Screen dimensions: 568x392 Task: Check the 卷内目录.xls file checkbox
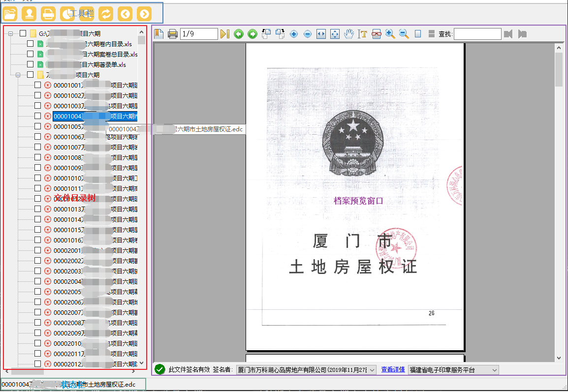(x=31, y=43)
